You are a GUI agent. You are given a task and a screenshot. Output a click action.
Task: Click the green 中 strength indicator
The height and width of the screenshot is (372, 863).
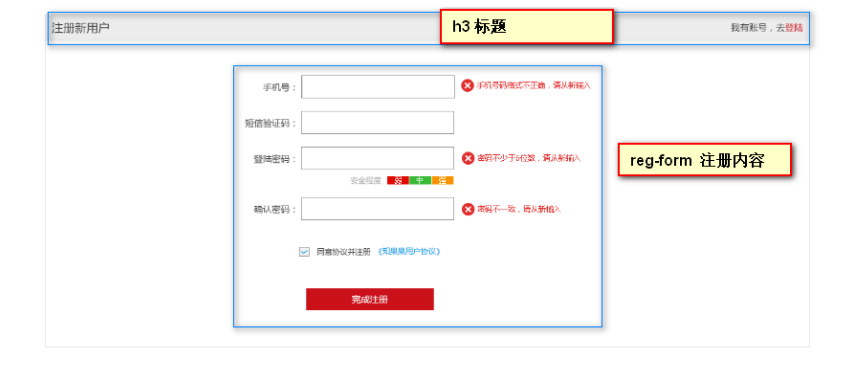420,180
